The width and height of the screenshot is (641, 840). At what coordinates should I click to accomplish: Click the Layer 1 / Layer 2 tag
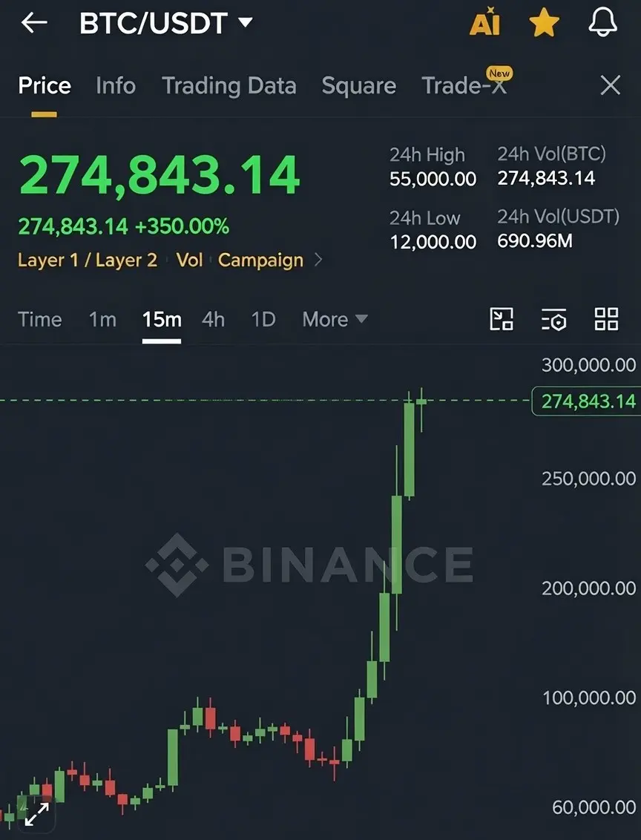[88, 260]
